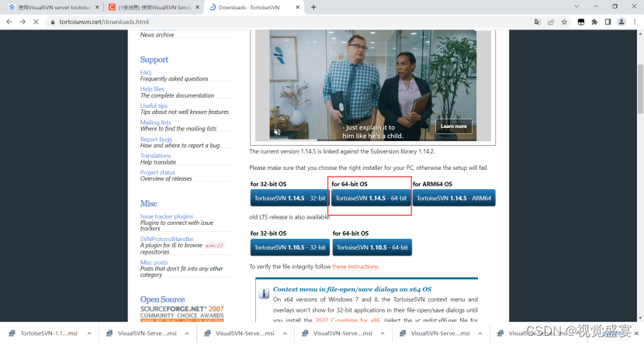Open the FAQ sidebar link

tap(146, 73)
